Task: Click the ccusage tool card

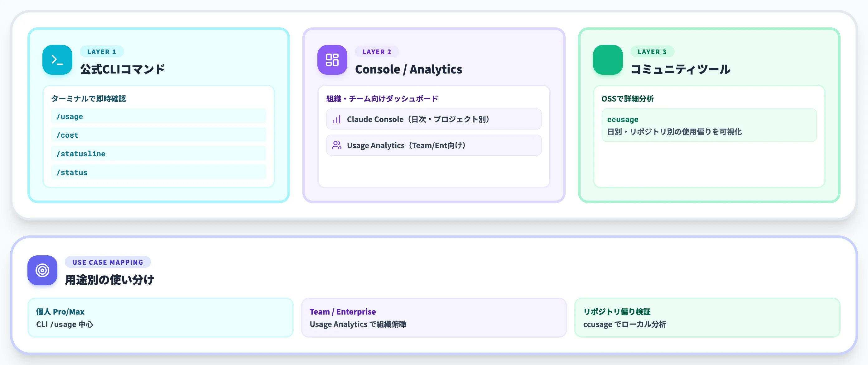Action: click(x=709, y=125)
